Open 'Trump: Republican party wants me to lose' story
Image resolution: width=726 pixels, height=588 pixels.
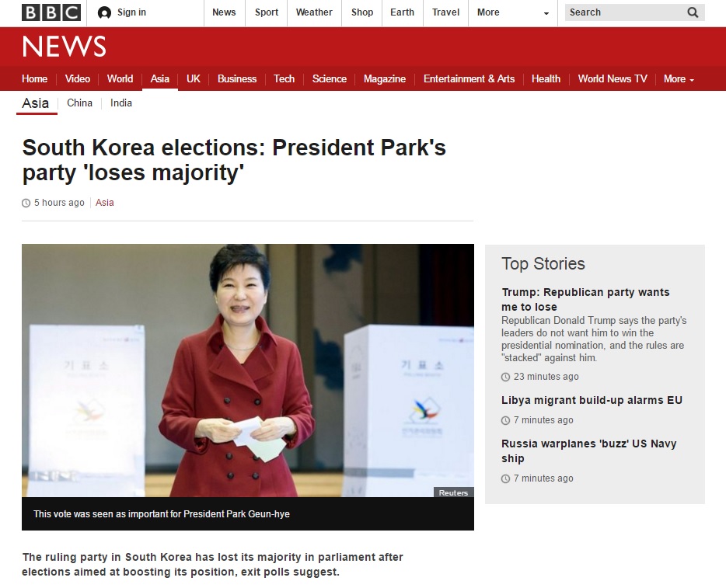[585, 299]
